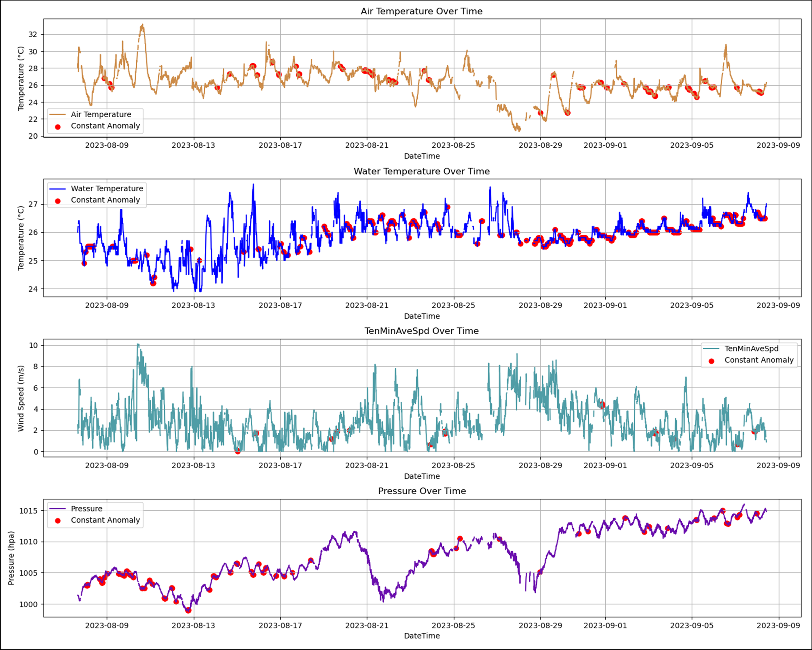Click Air Temperature legend line sample

point(57,114)
